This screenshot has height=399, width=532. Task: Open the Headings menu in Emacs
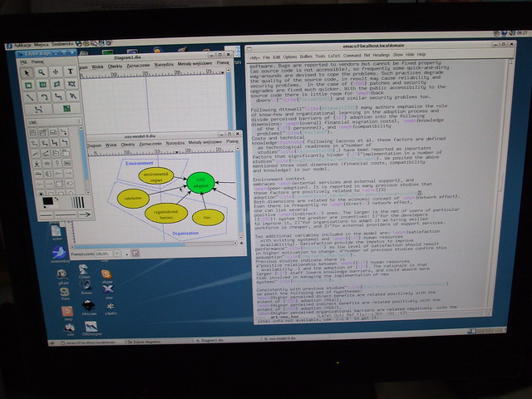(x=382, y=55)
